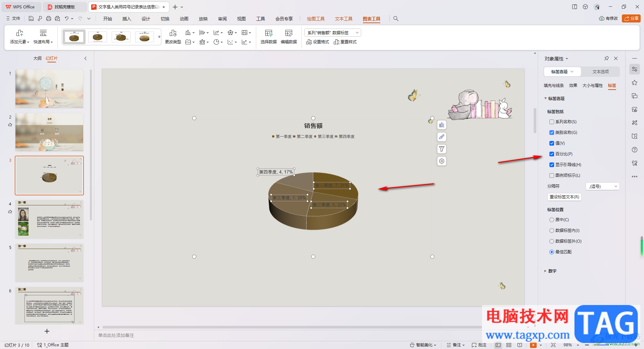This screenshot has height=349, width=644.
Task: Click Change Chart Type (更改类型)
Action: pos(173,37)
